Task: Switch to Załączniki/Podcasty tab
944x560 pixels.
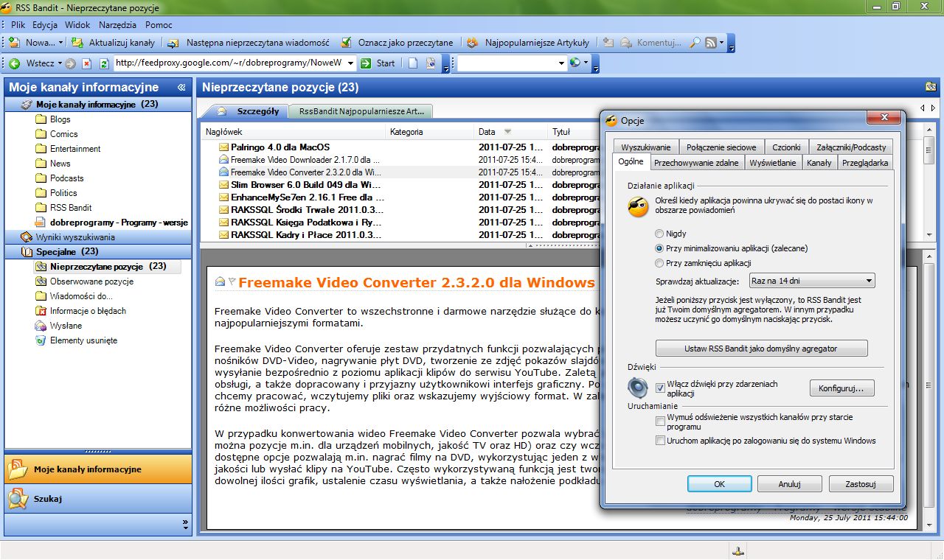Action: (850, 147)
